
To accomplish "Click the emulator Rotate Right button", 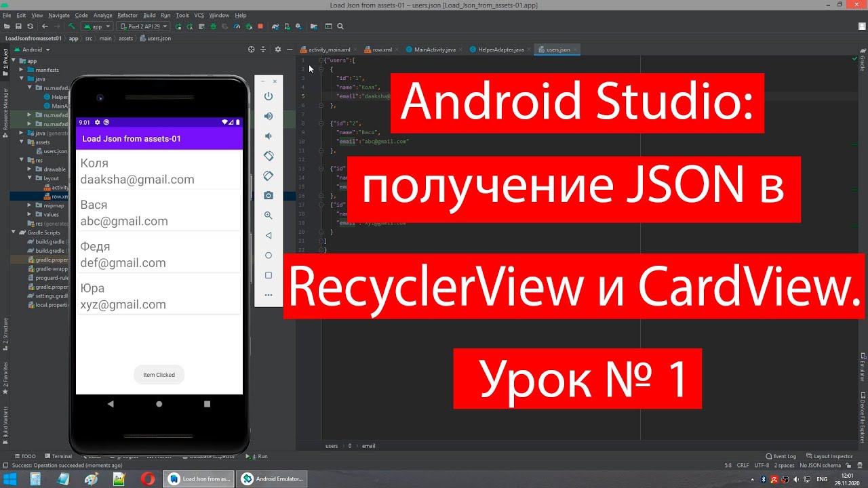I will (269, 176).
